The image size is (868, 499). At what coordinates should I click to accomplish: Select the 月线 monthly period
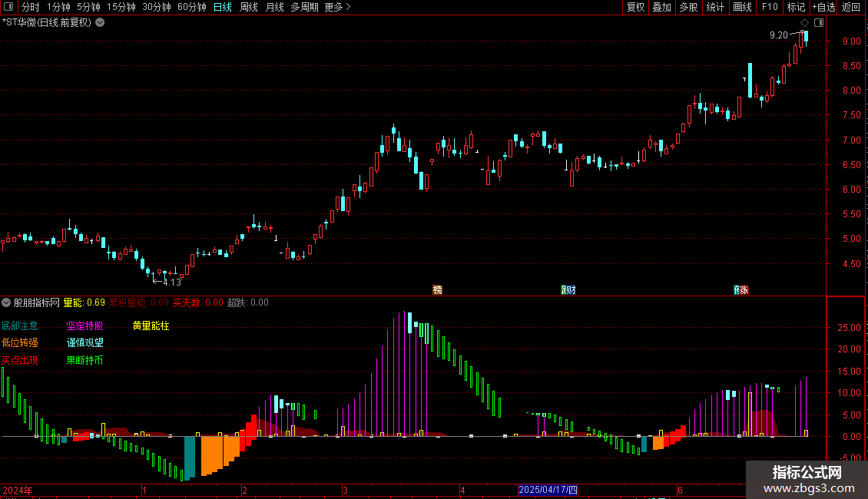pos(274,7)
